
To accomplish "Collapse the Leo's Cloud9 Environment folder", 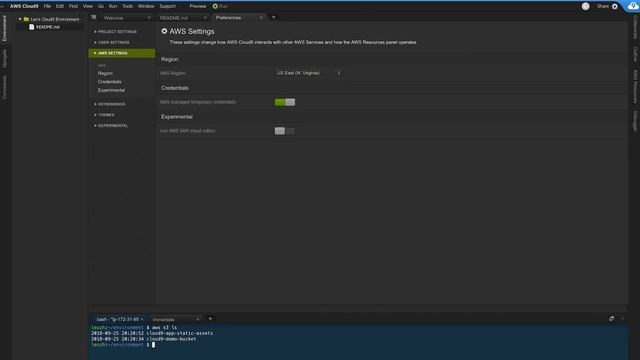I will [x=20, y=19].
